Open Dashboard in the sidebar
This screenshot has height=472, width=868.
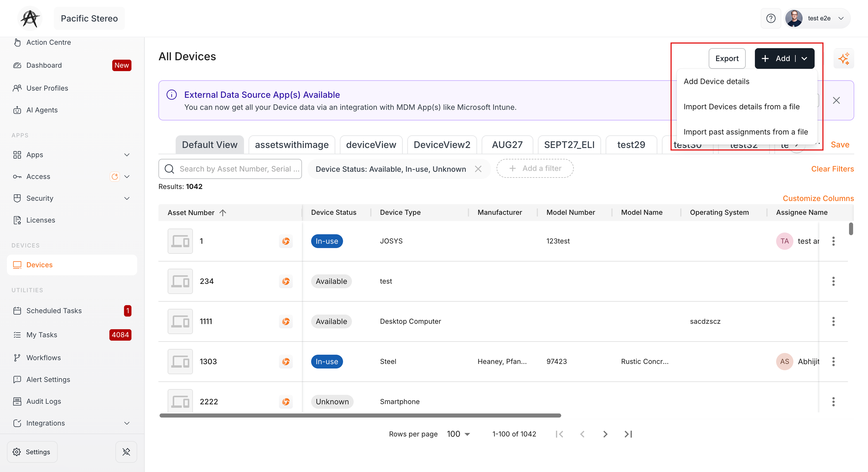[x=72, y=65]
